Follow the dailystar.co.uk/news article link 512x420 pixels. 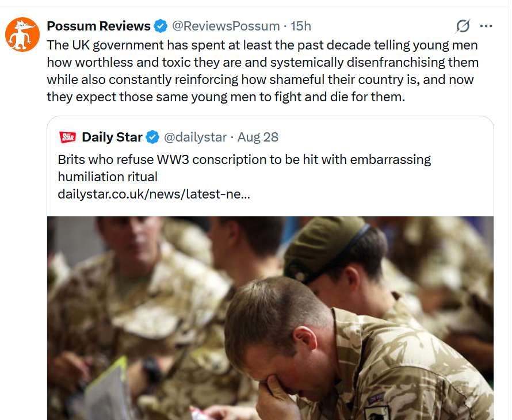point(154,194)
